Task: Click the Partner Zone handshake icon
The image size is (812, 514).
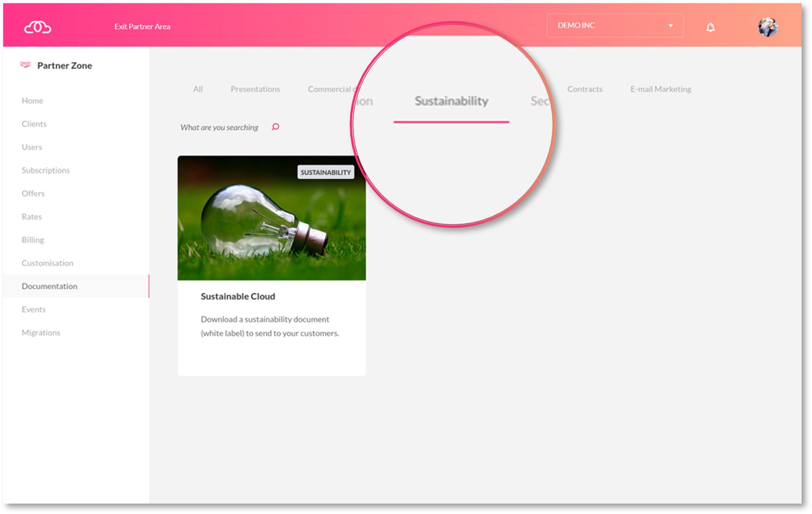Action: tap(25, 65)
